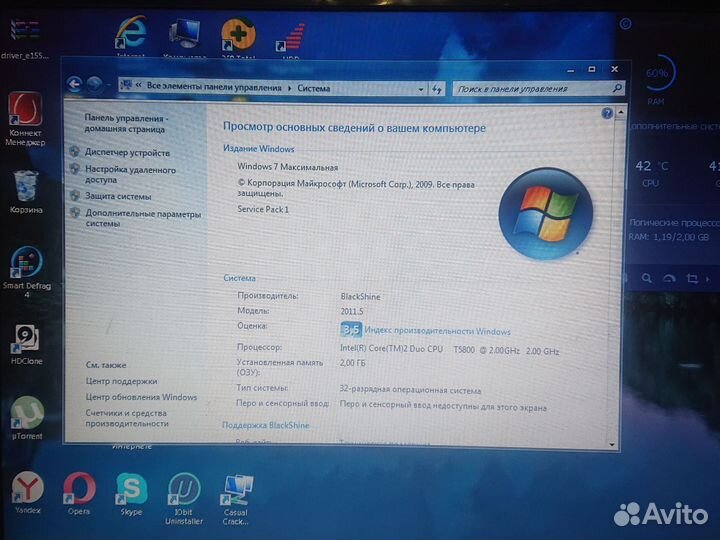The height and width of the screenshot is (540, 720).
Task: Open the HDD shortcut with red bars
Action: click(291, 37)
